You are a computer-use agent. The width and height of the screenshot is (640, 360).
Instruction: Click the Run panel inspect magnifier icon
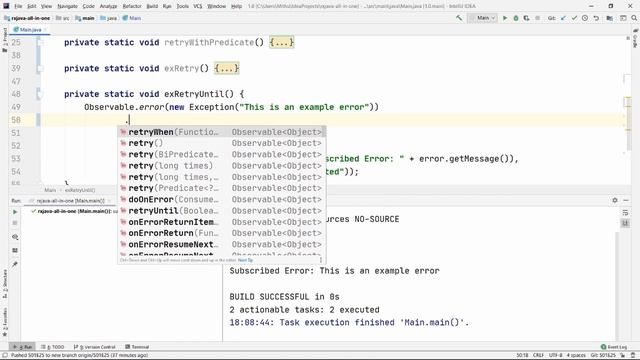click(15, 237)
